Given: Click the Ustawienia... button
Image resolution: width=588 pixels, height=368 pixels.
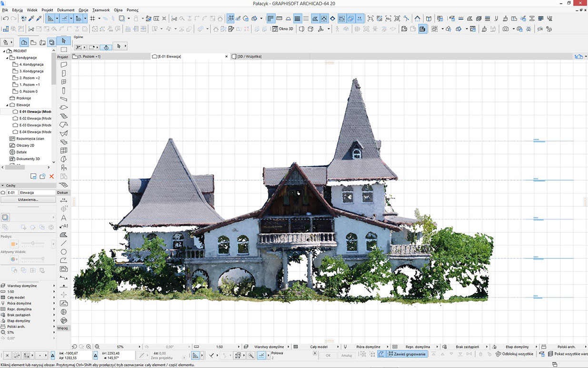Looking at the screenshot, I should [28, 200].
